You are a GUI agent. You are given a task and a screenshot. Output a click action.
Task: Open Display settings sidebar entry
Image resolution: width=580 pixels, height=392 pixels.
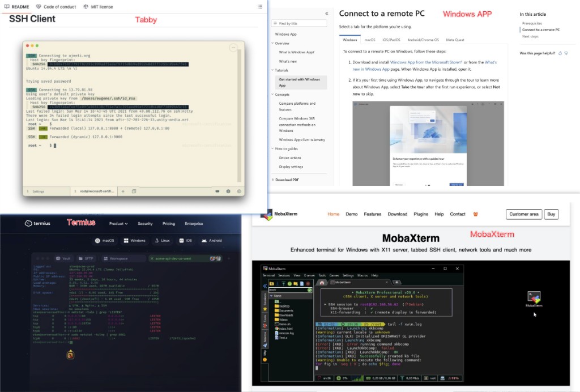click(x=291, y=167)
